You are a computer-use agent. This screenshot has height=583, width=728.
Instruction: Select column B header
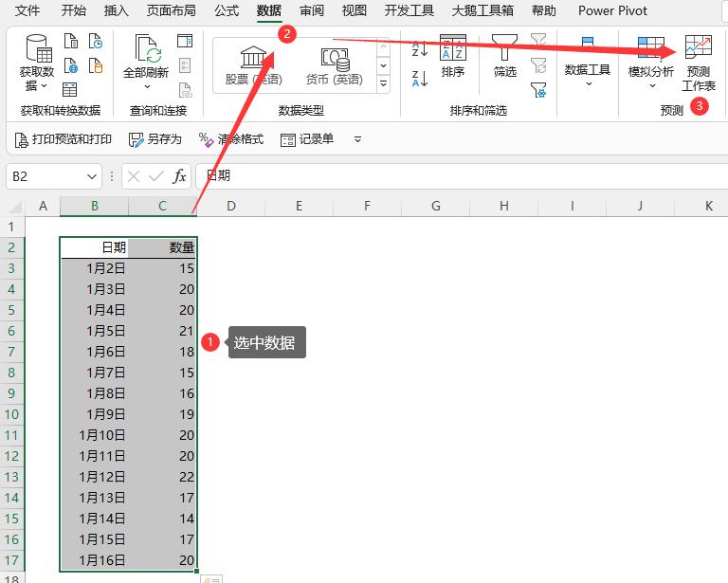coord(94,206)
